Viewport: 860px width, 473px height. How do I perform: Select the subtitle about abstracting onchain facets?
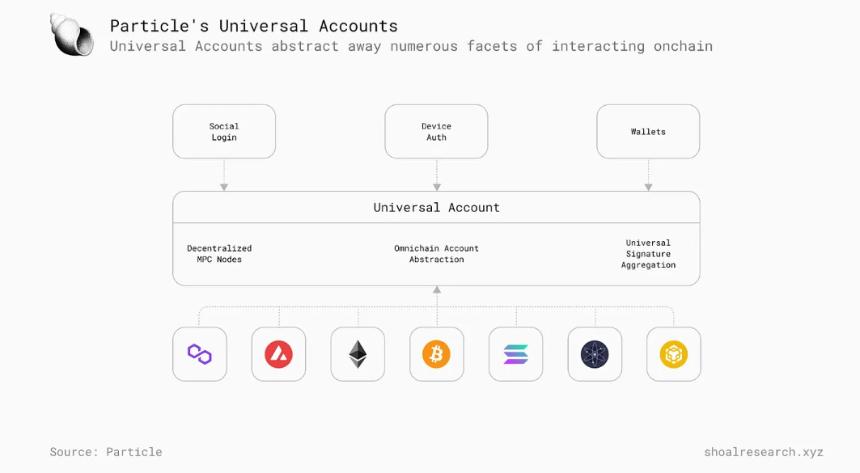411,46
